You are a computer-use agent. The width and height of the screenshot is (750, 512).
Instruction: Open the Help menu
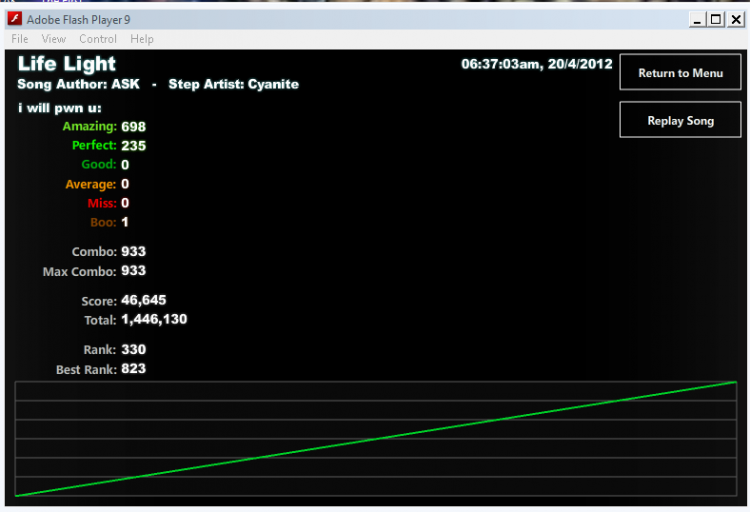click(x=142, y=39)
